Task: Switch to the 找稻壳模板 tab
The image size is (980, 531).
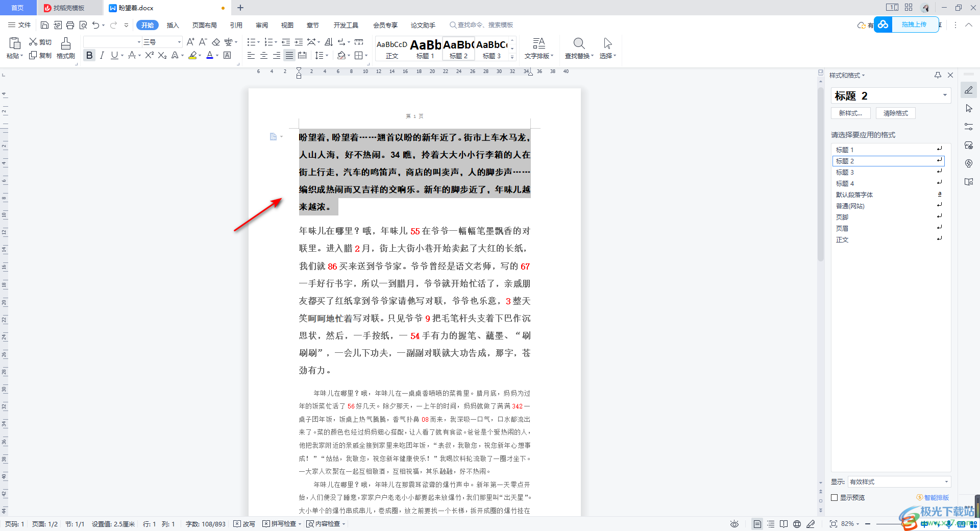Action: (x=69, y=8)
